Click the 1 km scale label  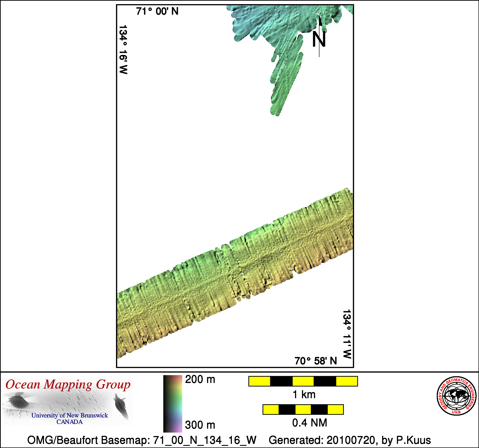coord(304,395)
